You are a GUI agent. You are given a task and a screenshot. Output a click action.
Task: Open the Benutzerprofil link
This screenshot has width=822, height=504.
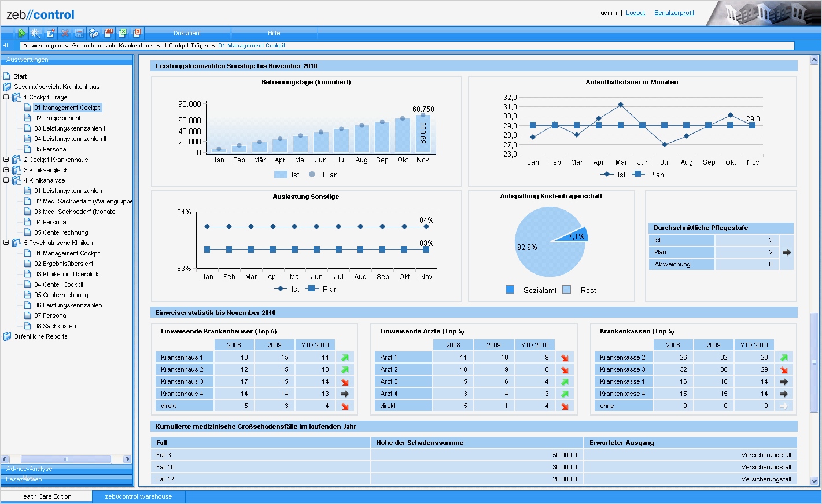674,13
